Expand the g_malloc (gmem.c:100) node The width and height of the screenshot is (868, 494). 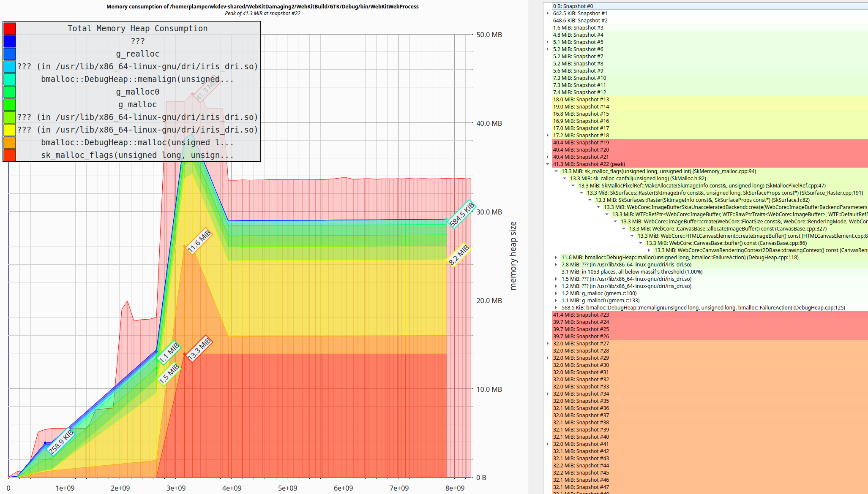tap(556, 293)
